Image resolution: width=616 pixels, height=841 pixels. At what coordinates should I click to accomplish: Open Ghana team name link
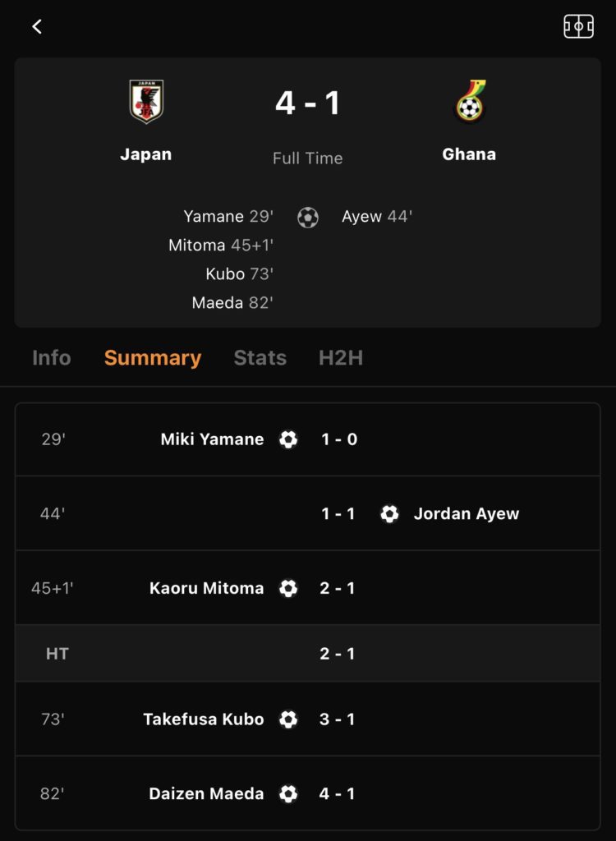click(469, 154)
